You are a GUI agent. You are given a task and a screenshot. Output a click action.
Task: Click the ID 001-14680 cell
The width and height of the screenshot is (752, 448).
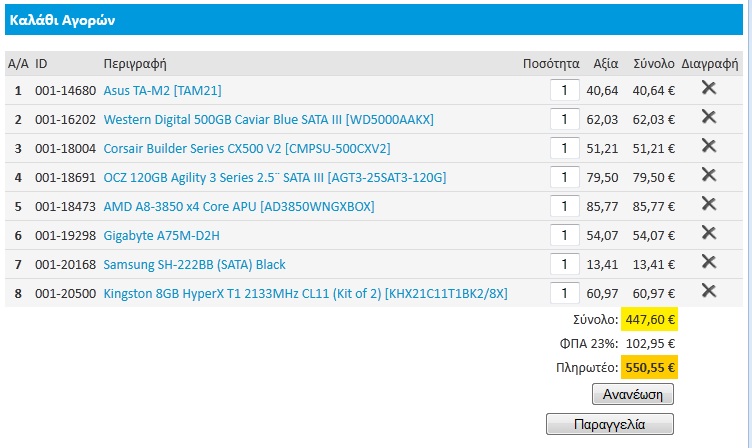[66, 91]
